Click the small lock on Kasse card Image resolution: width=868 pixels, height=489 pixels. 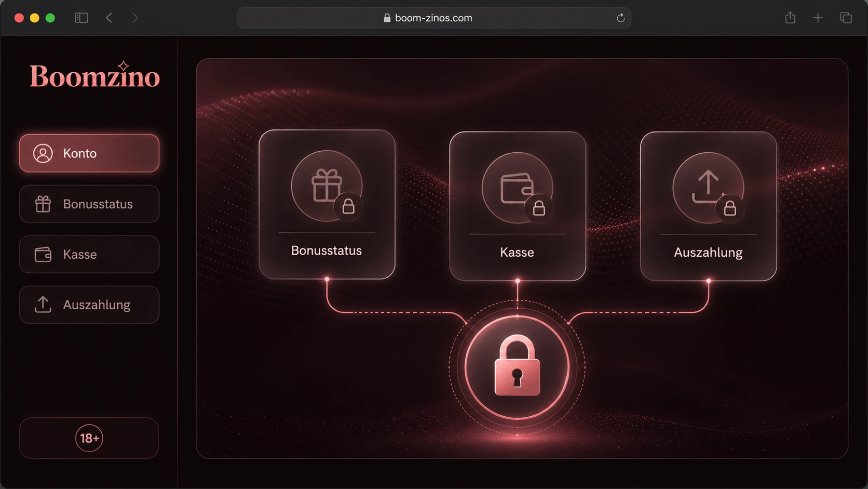[539, 208]
